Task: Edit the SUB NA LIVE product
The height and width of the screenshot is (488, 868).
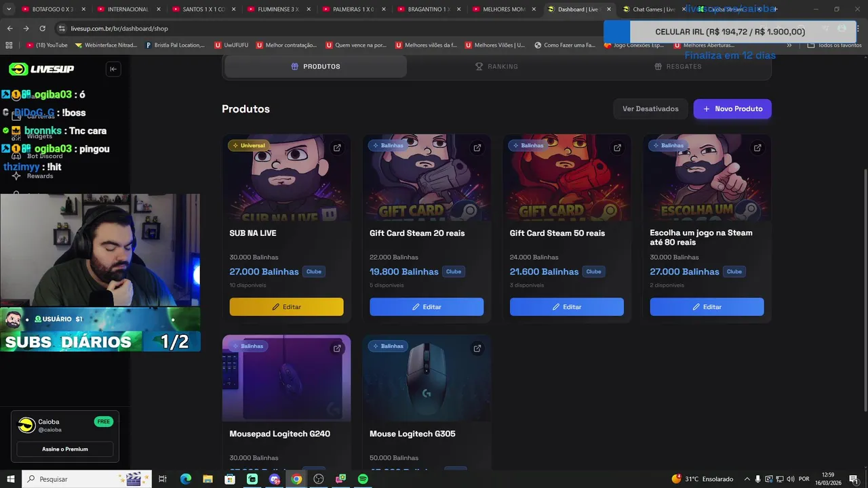Action: (x=286, y=307)
